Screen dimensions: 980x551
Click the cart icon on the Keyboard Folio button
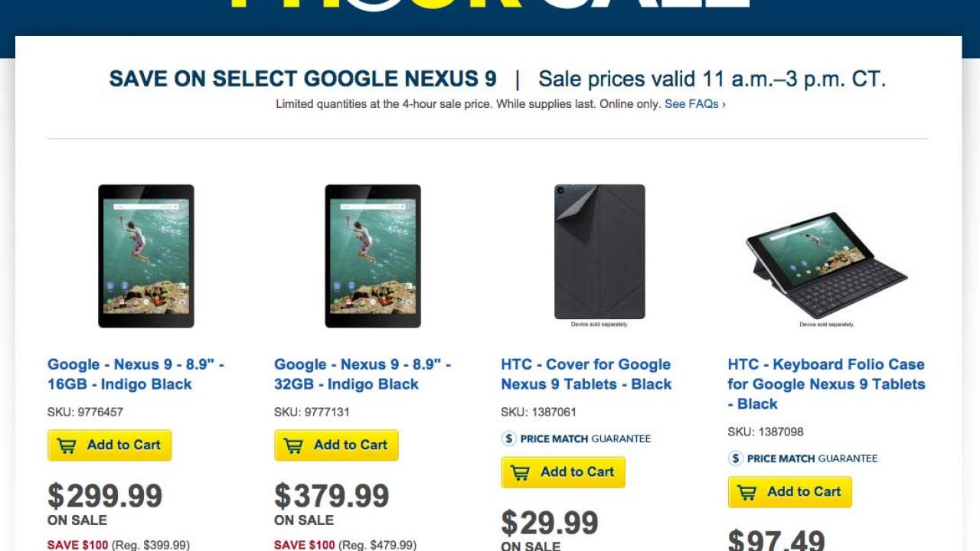click(x=747, y=492)
